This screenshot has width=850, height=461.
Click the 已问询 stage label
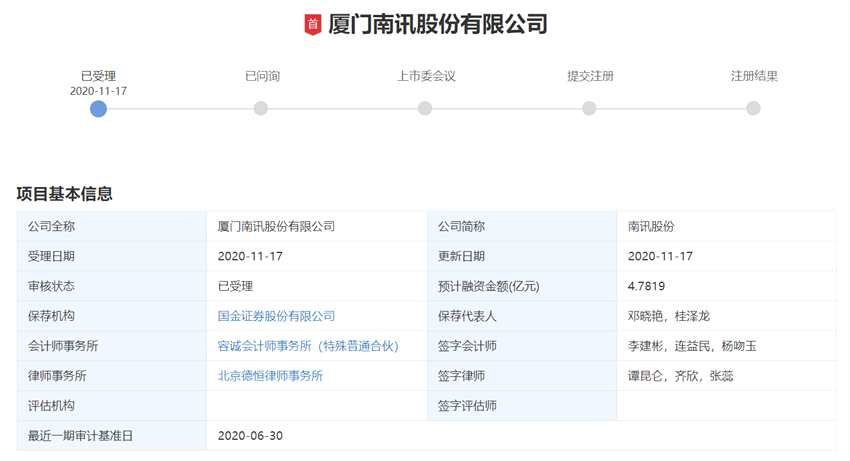[262, 76]
